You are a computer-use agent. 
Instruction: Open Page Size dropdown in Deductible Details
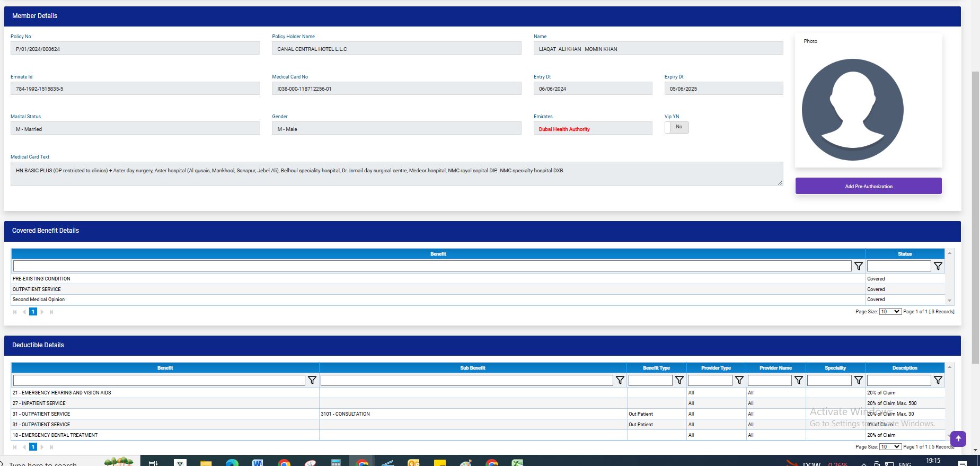pos(890,447)
